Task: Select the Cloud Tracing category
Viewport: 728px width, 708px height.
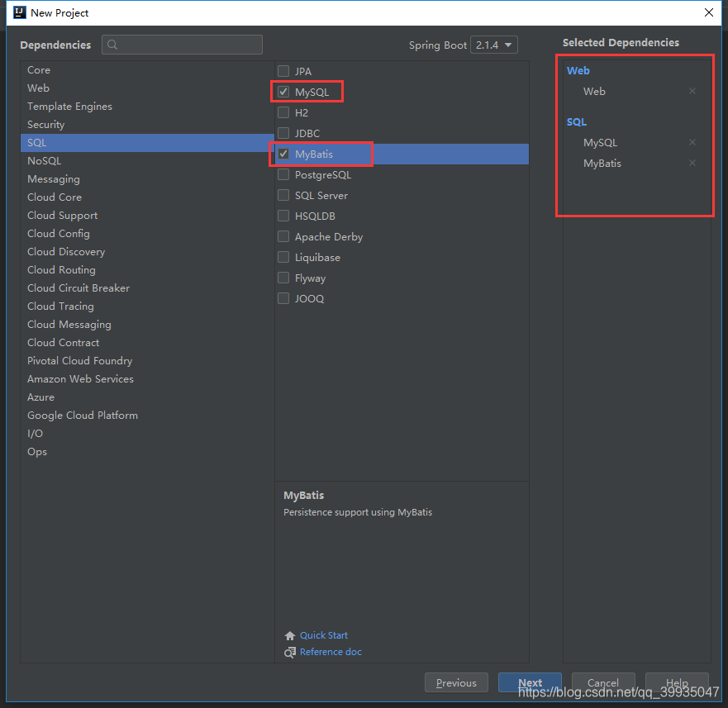Action: [x=148, y=306]
